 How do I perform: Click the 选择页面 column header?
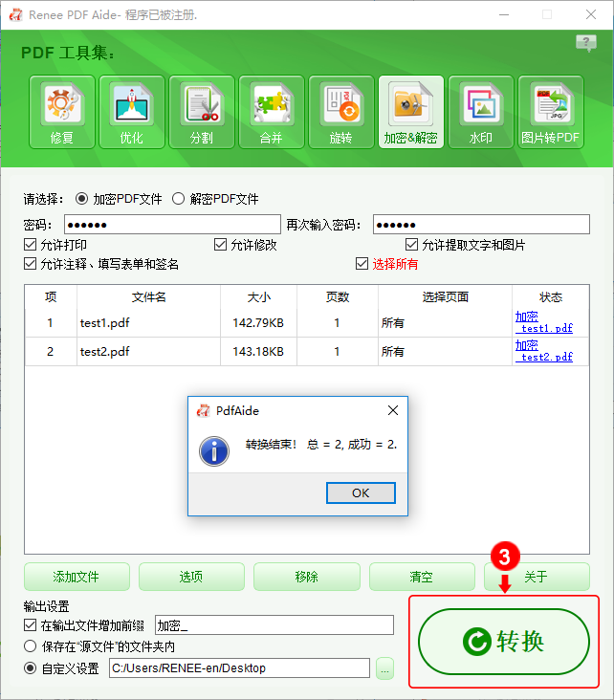click(445, 296)
